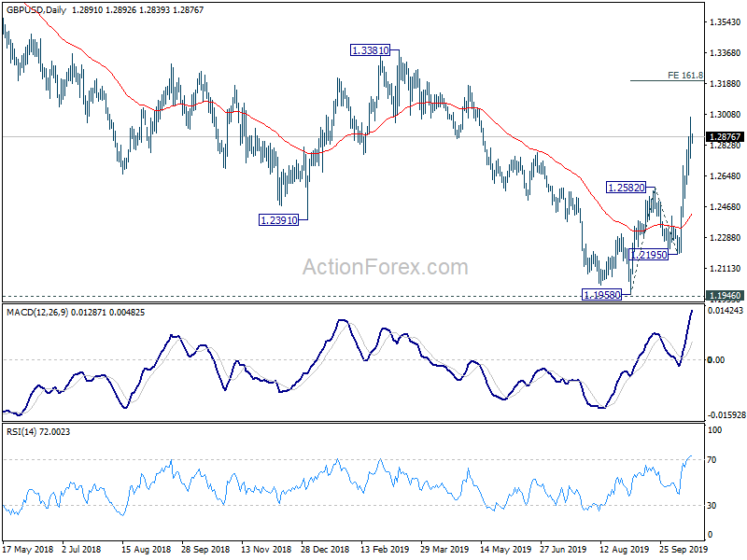Click the RSI 30 level label
The image size is (747, 560).
[712, 506]
